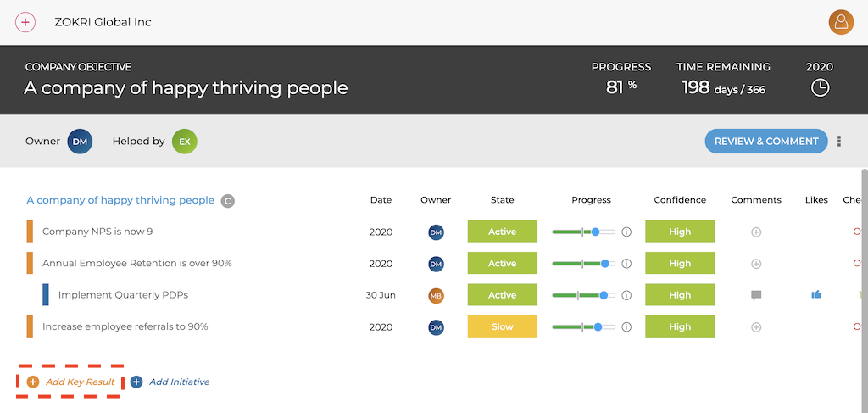Click the 2020 date on Company NPS row

pyautogui.click(x=381, y=232)
